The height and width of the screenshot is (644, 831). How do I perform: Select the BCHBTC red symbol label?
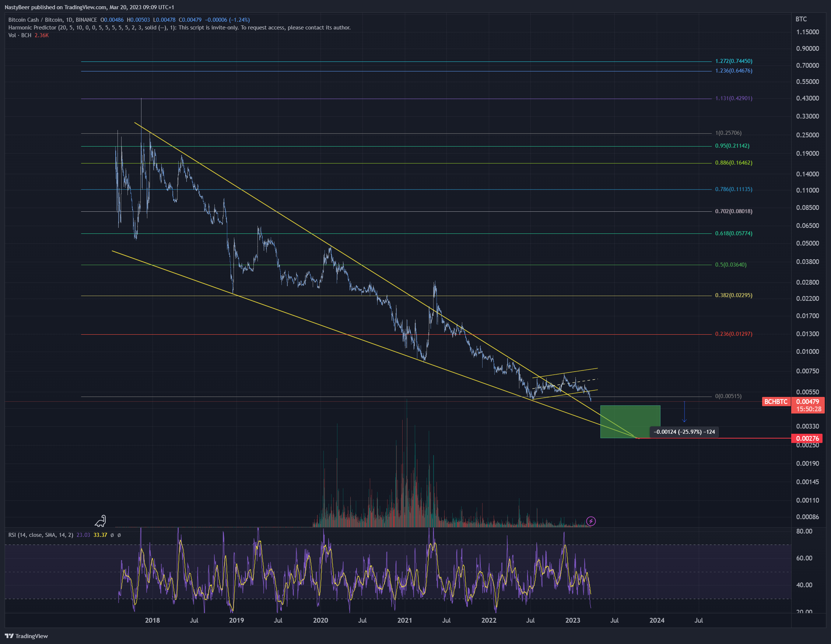[776, 402]
